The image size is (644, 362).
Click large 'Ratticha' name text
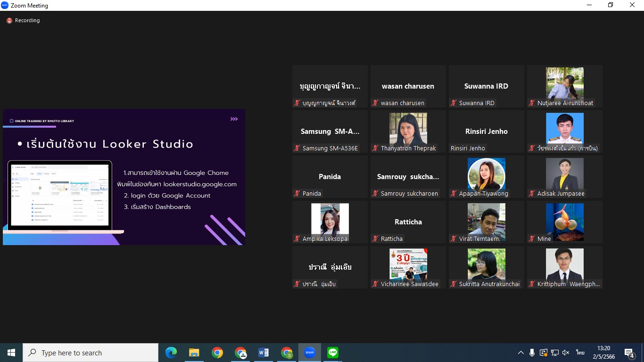(x=408, y=222)
